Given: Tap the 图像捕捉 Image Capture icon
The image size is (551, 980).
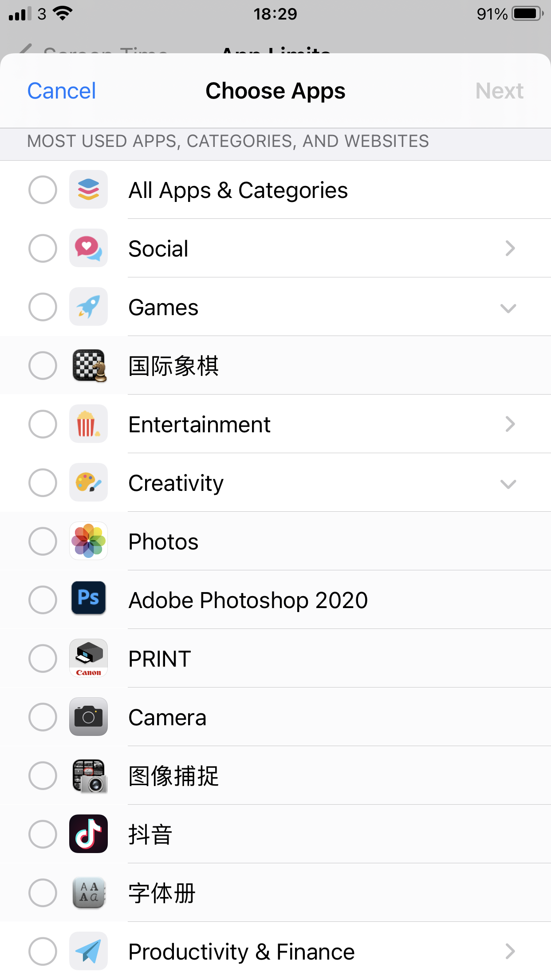Looking at the screenshot, I should (88, 775).
